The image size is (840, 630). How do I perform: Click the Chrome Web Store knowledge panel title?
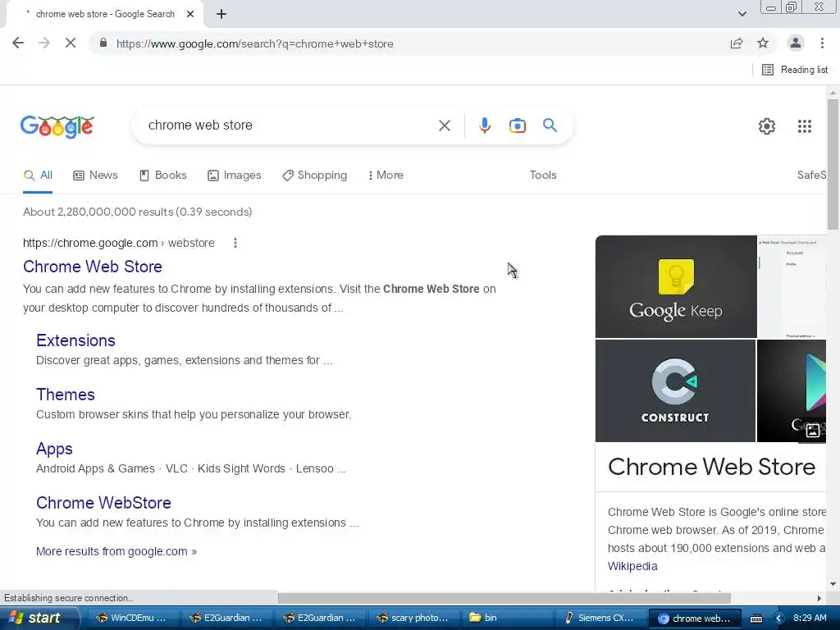711,467
